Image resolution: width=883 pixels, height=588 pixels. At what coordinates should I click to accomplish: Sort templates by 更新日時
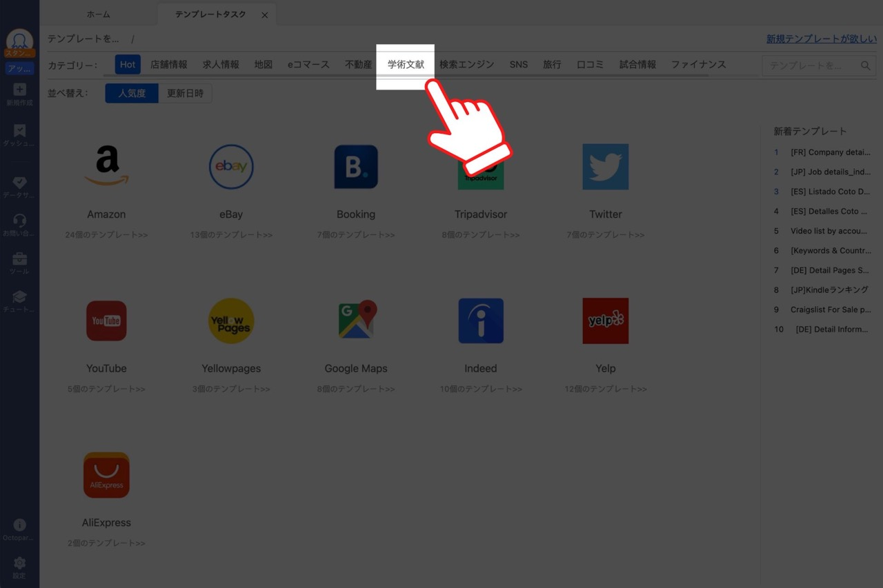tap(185, 93)
